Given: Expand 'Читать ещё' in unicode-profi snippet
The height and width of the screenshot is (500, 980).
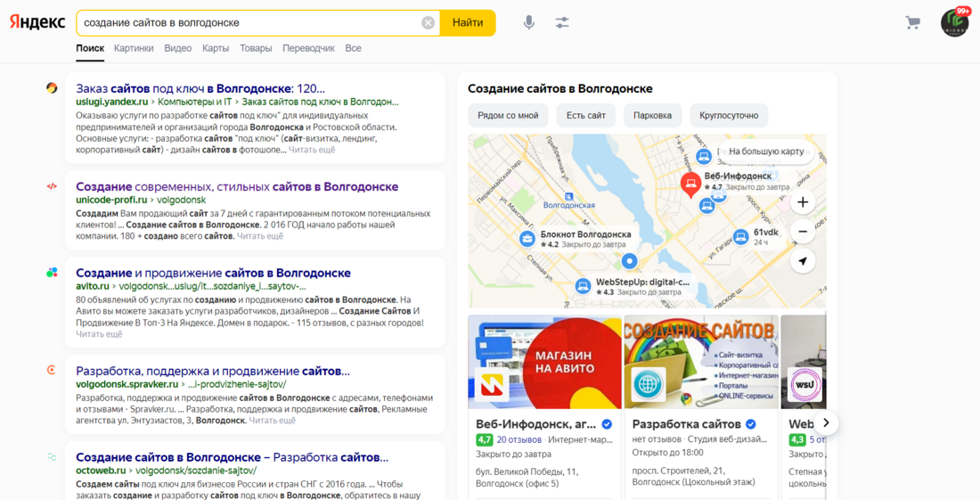Looking at the screenshot, I should (x=260, y=236).
